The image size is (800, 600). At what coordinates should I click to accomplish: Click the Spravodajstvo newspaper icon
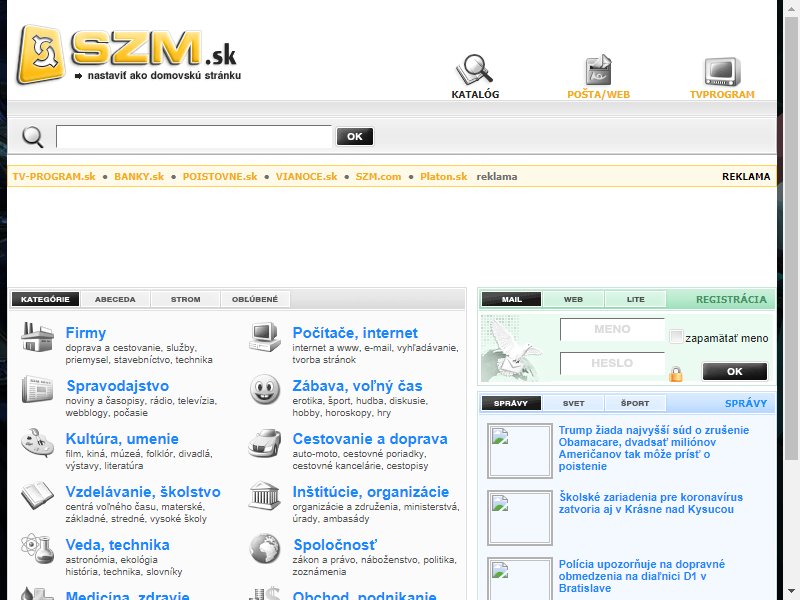[x=37, y=390]
